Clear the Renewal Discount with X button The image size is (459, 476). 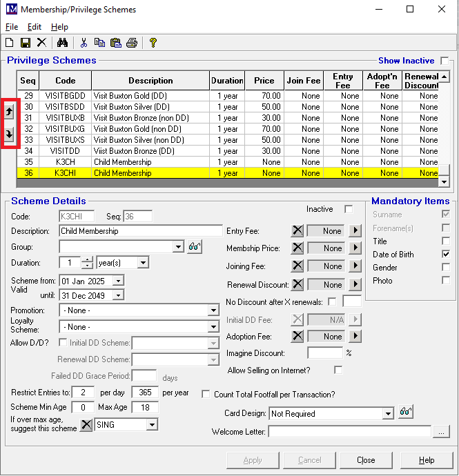297,284
